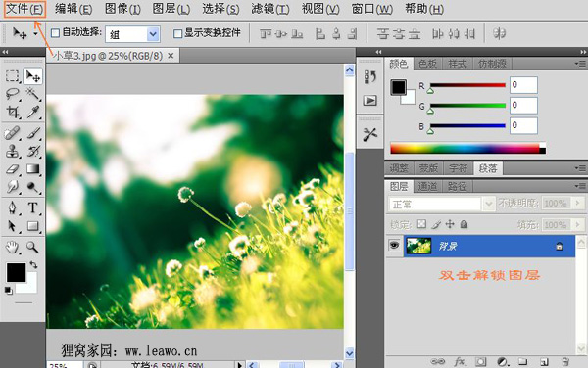Image resolution: width=588 pixels, height=368 pixels.
Task: Link layers icon in Layers panel
Action: coord(438,361)
